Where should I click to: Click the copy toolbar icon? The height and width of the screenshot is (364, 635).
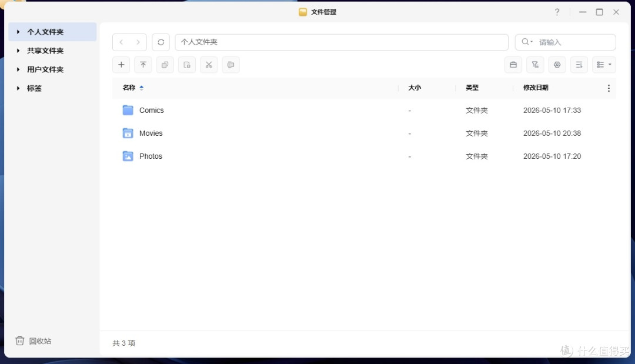coord(165,65)
